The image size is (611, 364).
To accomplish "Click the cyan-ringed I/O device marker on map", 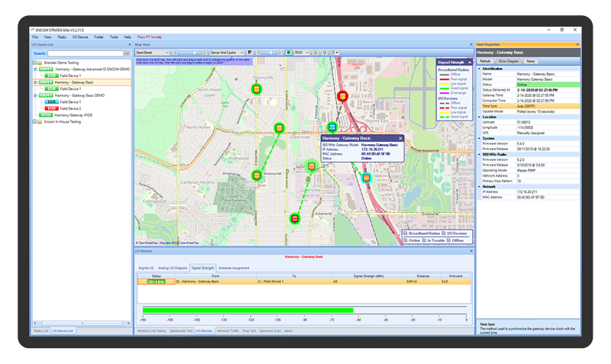I will point(366,178).
